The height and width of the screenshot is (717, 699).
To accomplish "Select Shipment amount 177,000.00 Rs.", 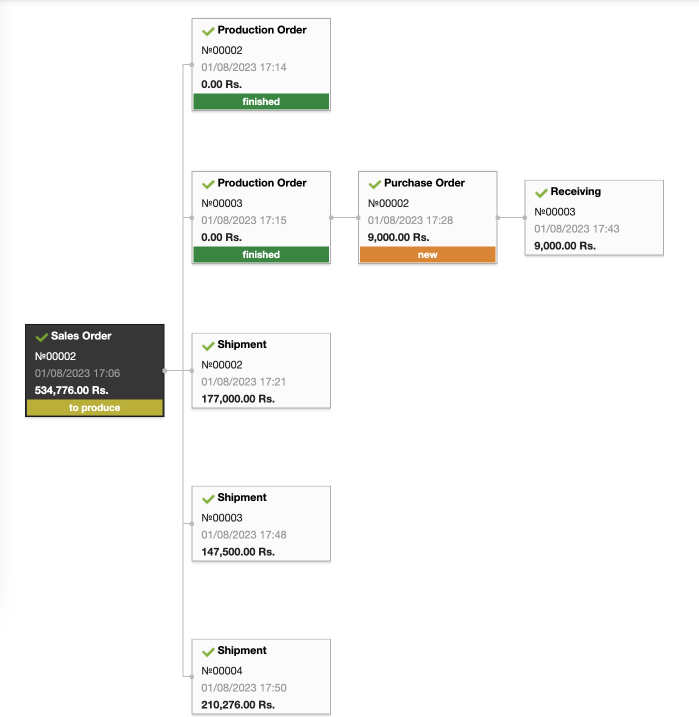I will [238, 399].
